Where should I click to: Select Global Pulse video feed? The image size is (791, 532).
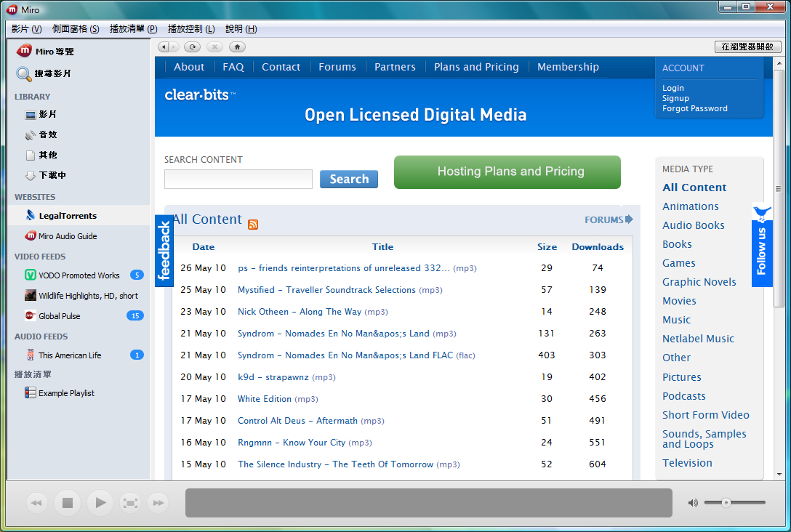pyautogui.click(x=79, y=315)
